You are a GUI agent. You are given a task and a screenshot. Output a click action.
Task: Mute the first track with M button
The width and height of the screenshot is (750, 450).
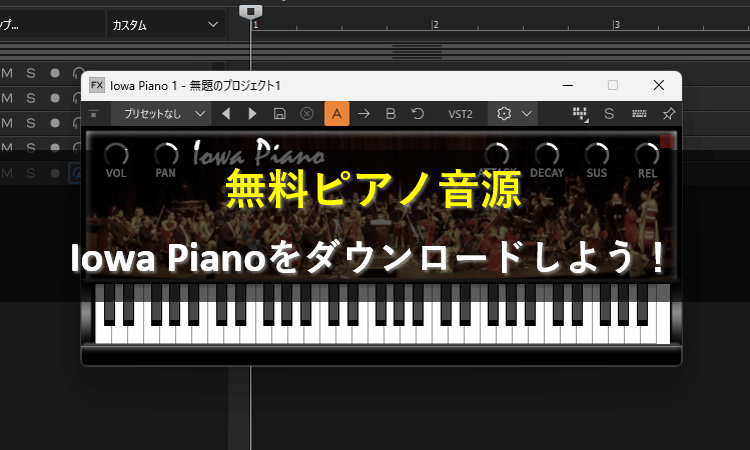coord(8,73)
